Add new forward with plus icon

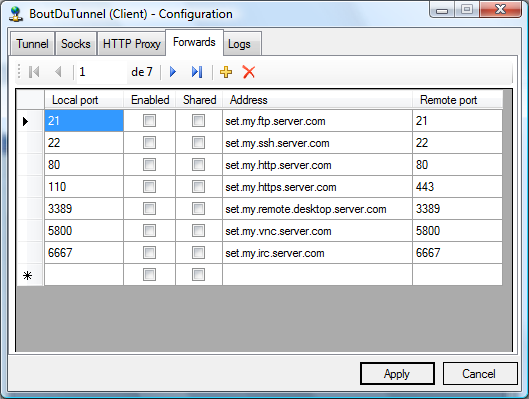(226, 72)
